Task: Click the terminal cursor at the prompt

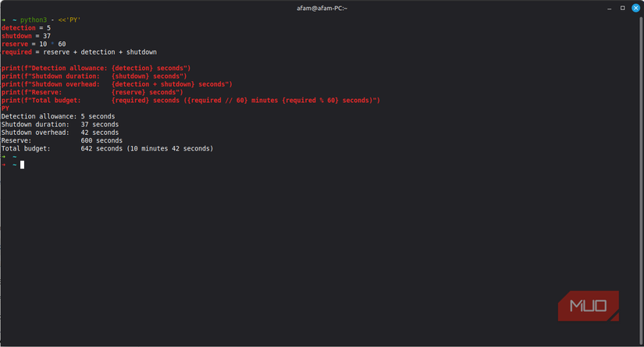Action: [22, 165]
